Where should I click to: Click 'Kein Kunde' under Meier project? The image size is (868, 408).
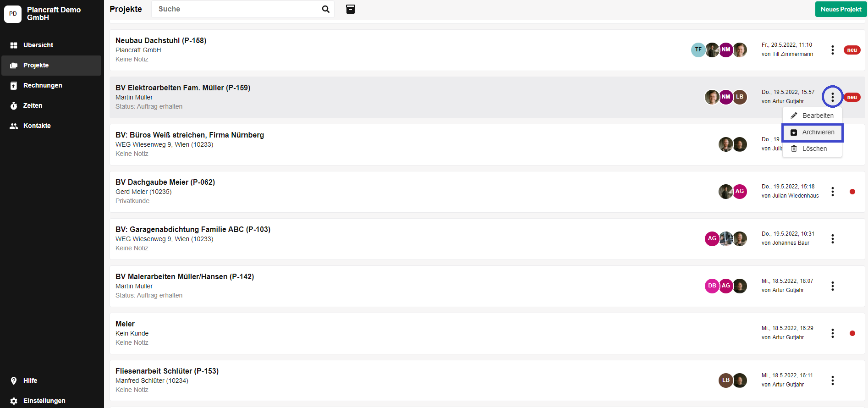[132, 333]
